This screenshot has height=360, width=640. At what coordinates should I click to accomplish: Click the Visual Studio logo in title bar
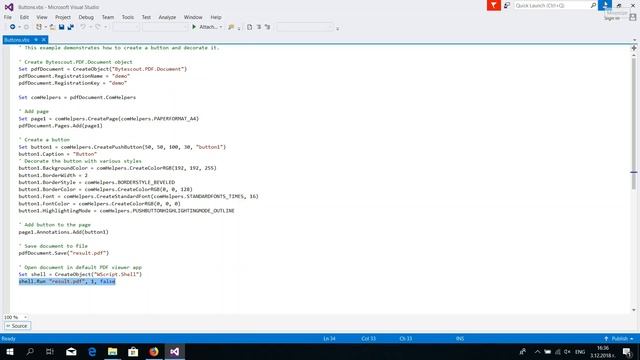tap(9, 7)
